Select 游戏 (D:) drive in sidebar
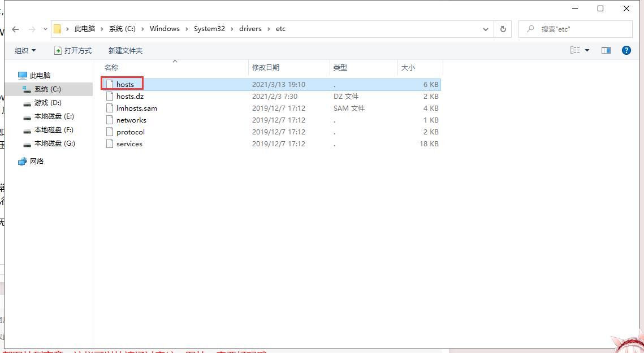Screen dimensions: 644x353 [x=47, y=103]
